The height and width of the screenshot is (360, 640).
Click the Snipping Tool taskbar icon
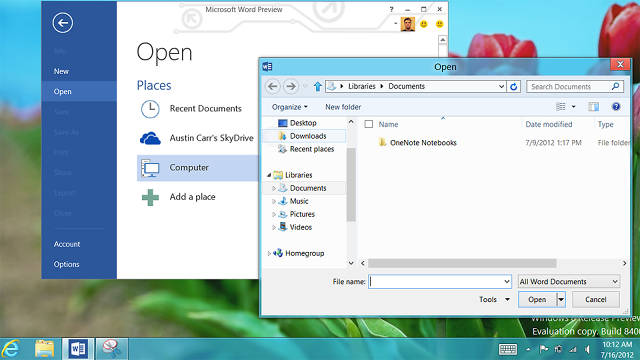tap(111, 349)
